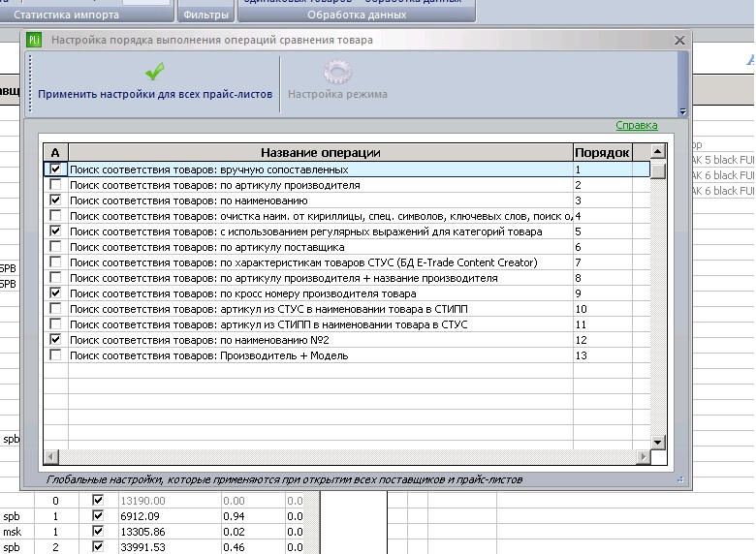The image size is (756, 554).
Task: Select row 'по характеristикам товаров СТУС (БД E-Trade Content Creator)'
Action: [x=303, y=262]
